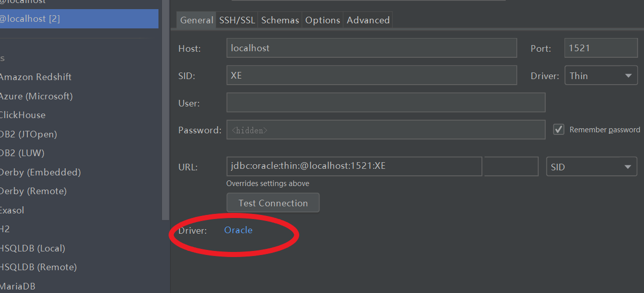Switch to the Schemas tab

click(x=280, y=20)
